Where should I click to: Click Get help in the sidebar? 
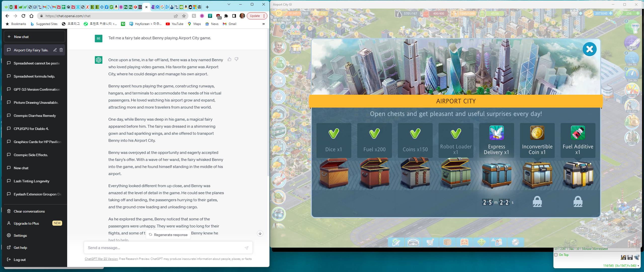tap(34, 248)
